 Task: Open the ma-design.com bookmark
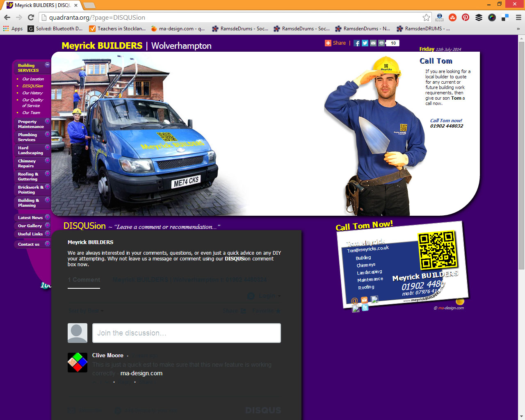click(x=178, y=29)
